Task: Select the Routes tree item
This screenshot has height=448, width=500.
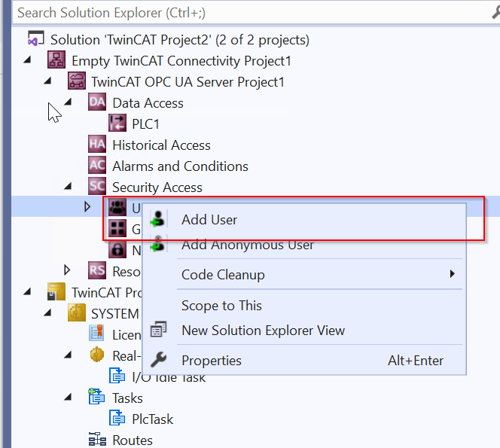Action: pyautogui.click(x=133, y=440)
